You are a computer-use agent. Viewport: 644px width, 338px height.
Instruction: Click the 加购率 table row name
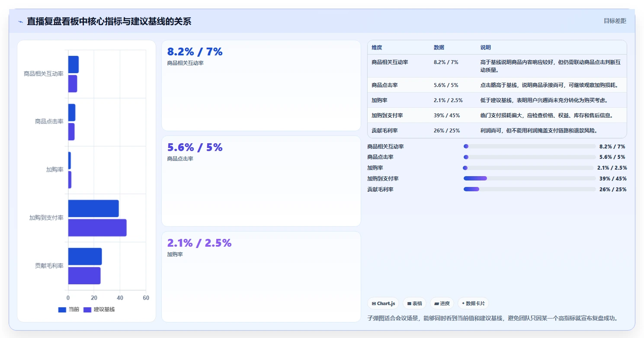click(x=379, y=100)
